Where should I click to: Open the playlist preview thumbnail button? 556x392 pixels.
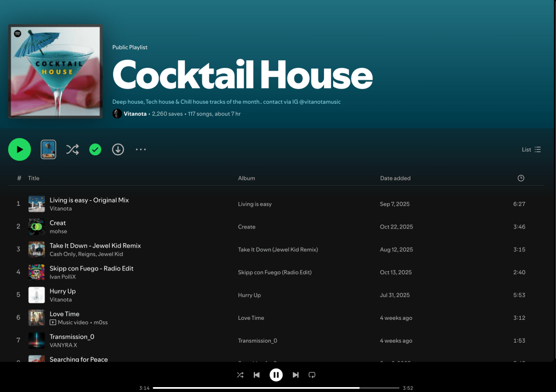[48, 149]
